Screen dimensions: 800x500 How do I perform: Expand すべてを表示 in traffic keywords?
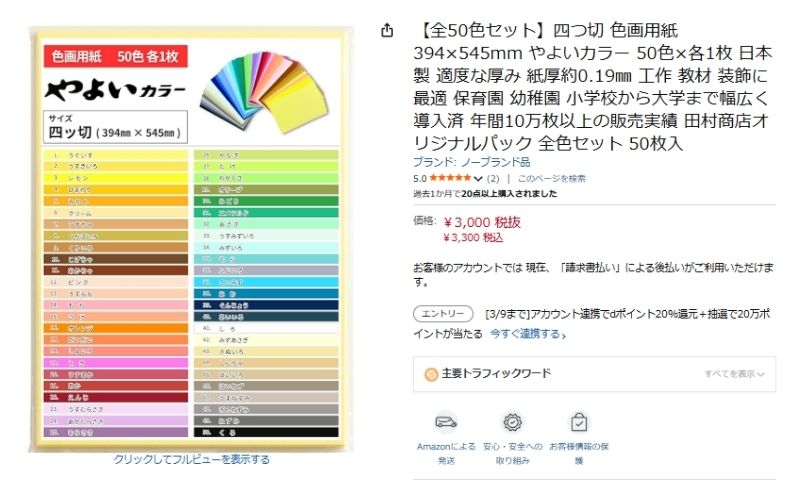[733, 374]
